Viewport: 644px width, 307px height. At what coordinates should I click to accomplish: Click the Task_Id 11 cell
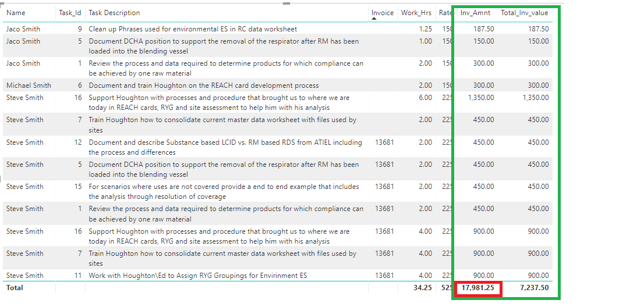click(78, 276)
